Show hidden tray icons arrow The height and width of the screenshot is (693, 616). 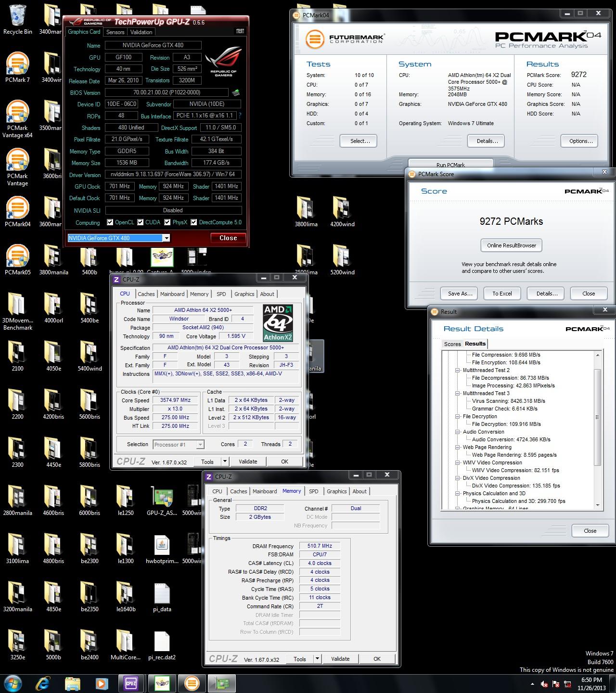coord(532,684)
